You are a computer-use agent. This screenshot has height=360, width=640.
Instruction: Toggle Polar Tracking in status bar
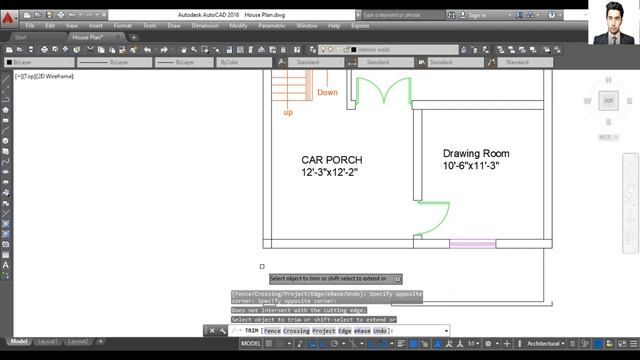pyautogui.click(x=334, y=344)
